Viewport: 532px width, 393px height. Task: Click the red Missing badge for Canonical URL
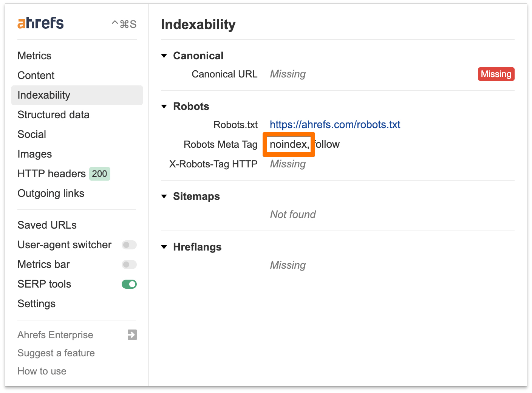(496, 74)
